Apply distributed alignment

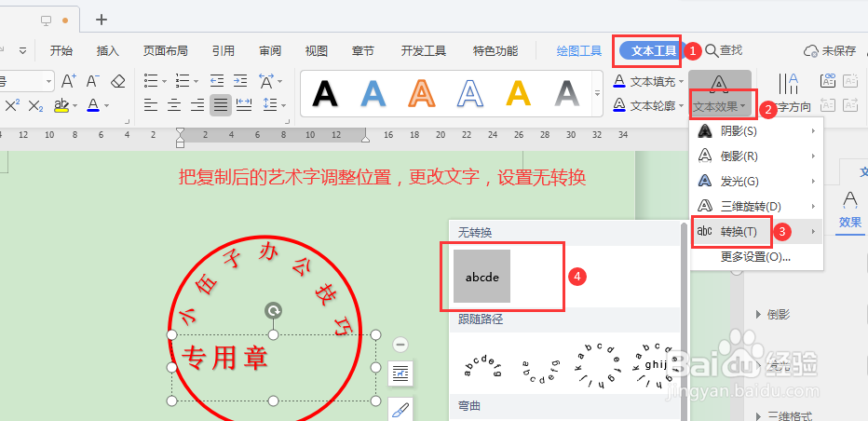coord(244,104)
